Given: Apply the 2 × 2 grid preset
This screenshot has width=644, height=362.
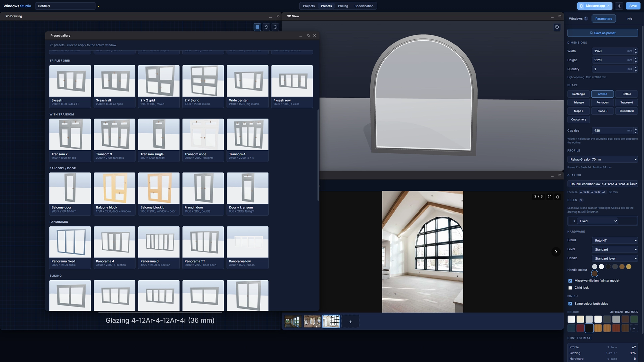Looking at the screenshot, I should click(x=159, y=86).
